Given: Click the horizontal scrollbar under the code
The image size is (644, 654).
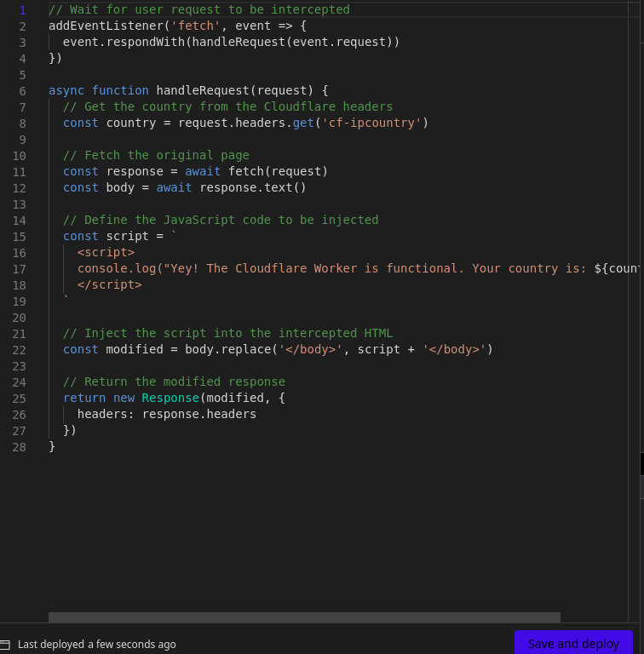Looking at the screenshot, I should point(304,617).
